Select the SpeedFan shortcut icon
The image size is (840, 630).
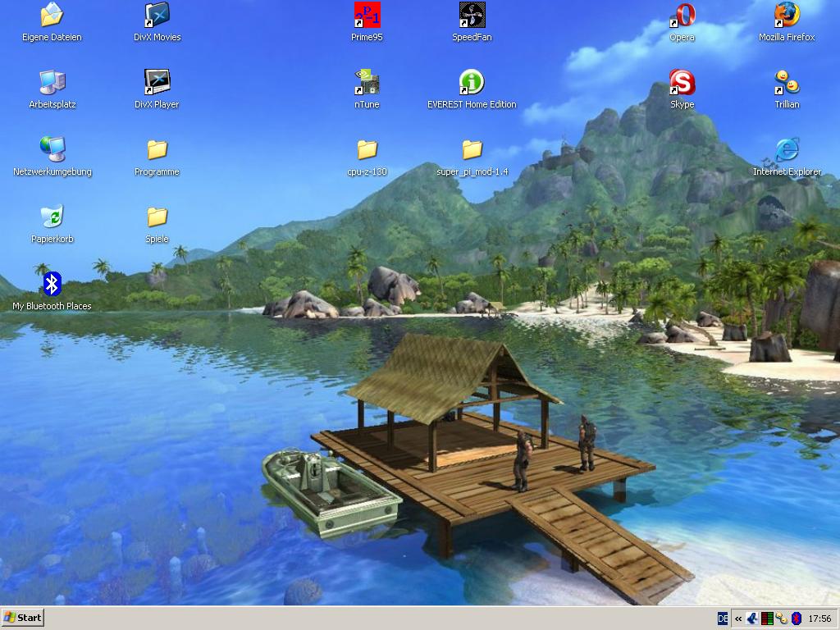[472, 15]
